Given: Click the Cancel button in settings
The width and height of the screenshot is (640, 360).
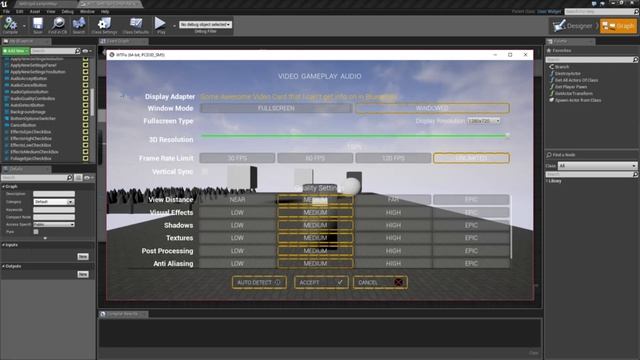Looking at the screenshot, I should [x=380, y=282].
